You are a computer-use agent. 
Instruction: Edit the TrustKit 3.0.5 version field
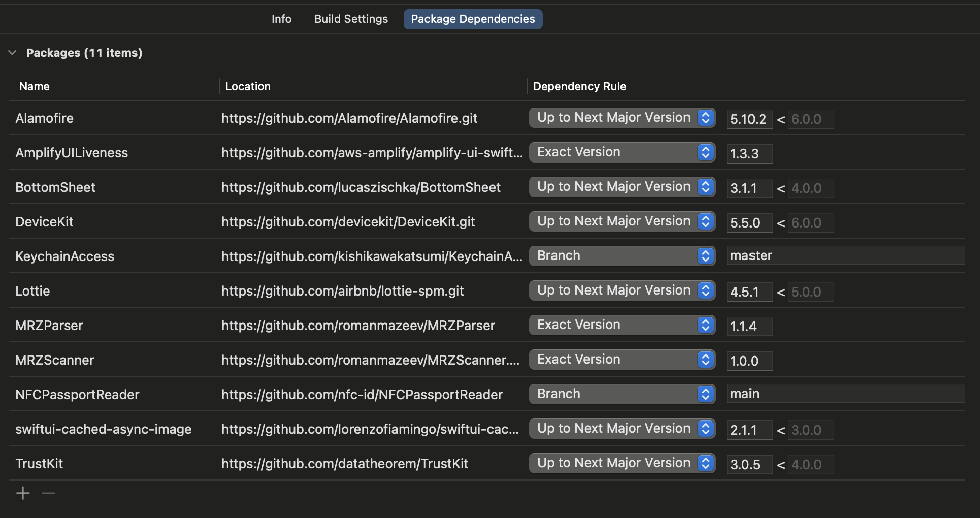pos(749,465)
